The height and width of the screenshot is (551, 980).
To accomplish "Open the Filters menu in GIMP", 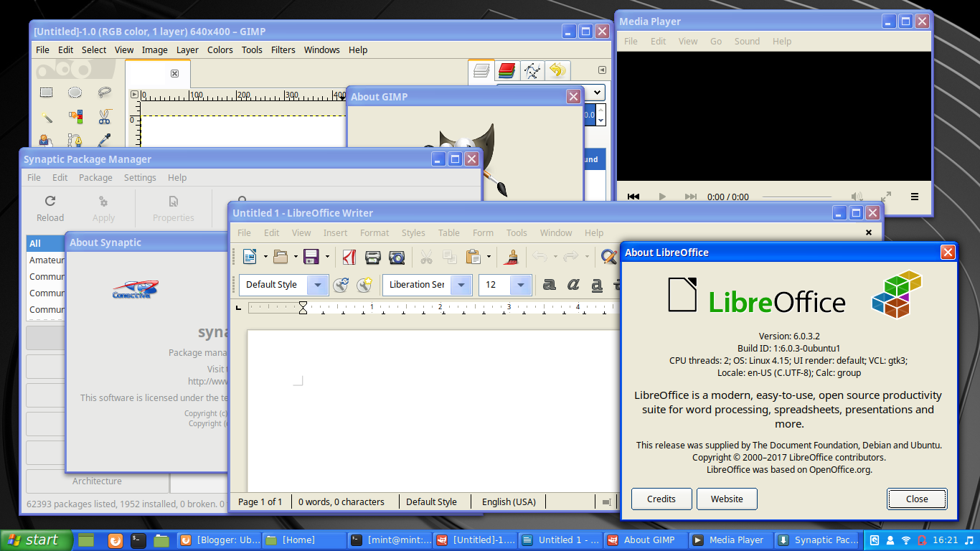I will pyautogui.click(x=283, y=50).
